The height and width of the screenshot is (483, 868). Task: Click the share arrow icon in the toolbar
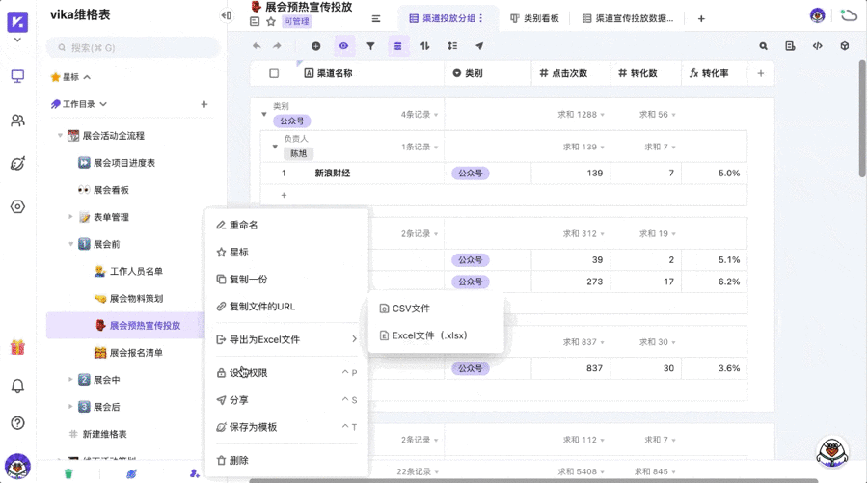click(x=479, y=46)
